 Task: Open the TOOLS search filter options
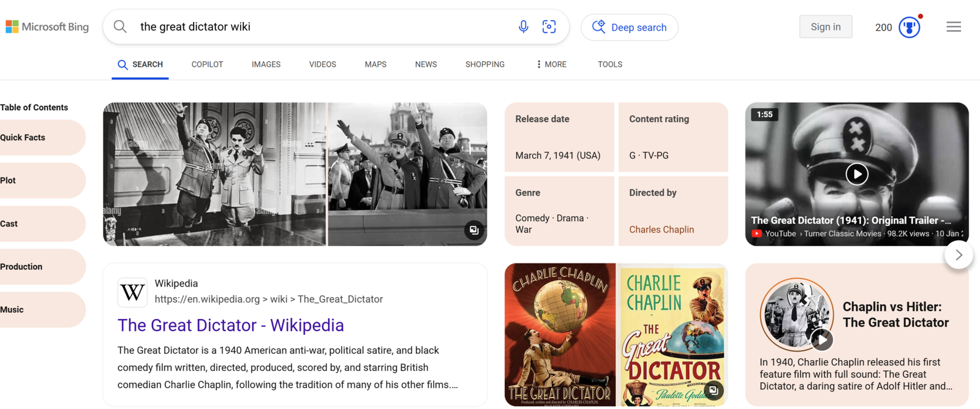point(609,64)
